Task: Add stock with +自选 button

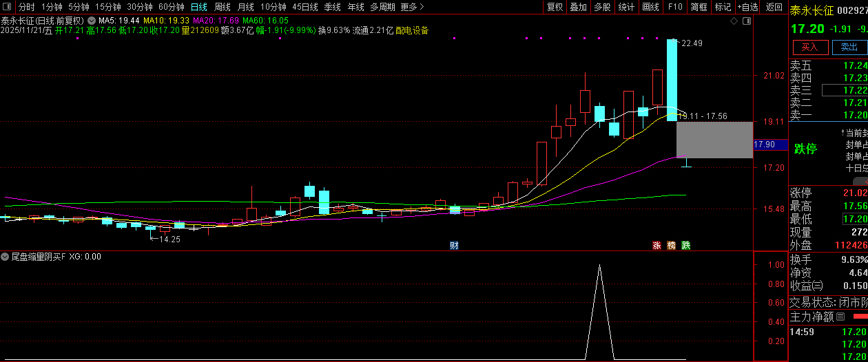Action: [747, 7]
